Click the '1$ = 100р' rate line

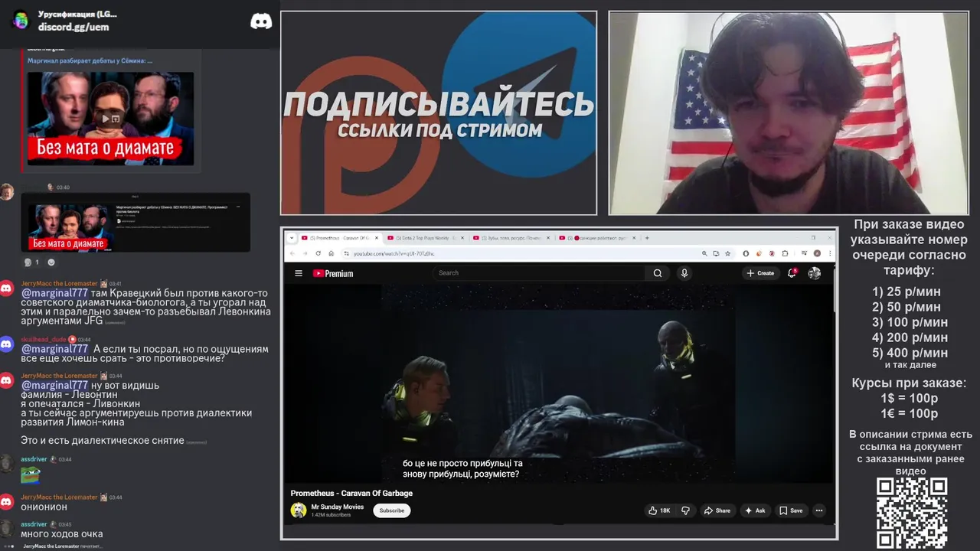point(909,399)
